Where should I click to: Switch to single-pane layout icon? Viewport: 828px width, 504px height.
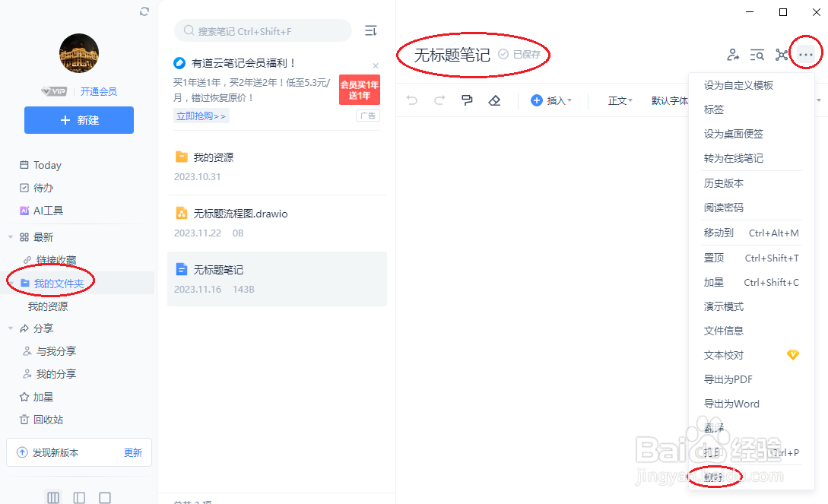(x=105, y=498)
